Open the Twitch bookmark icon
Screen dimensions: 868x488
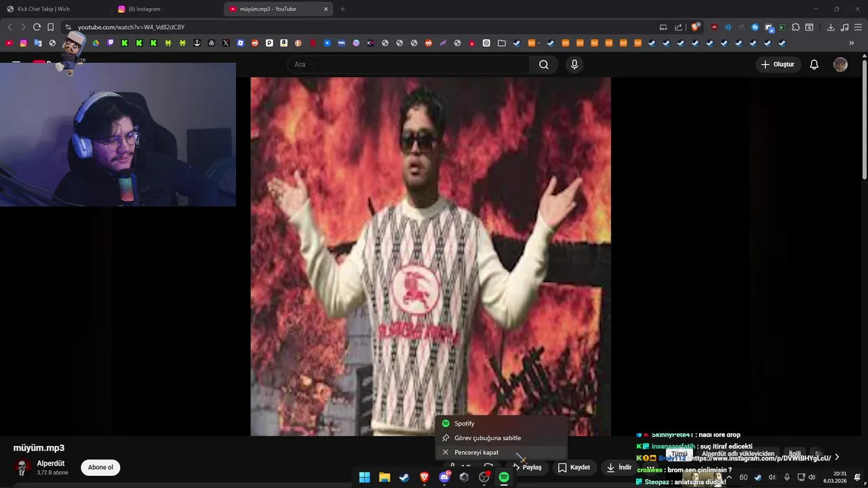(x=110, y=43)
